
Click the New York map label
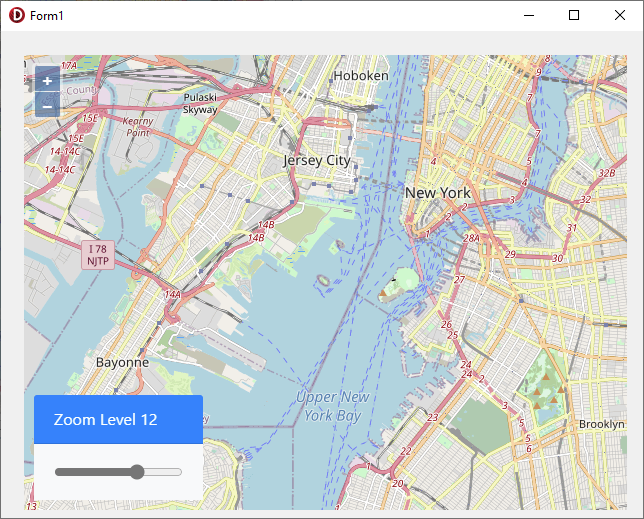(437, 193)
